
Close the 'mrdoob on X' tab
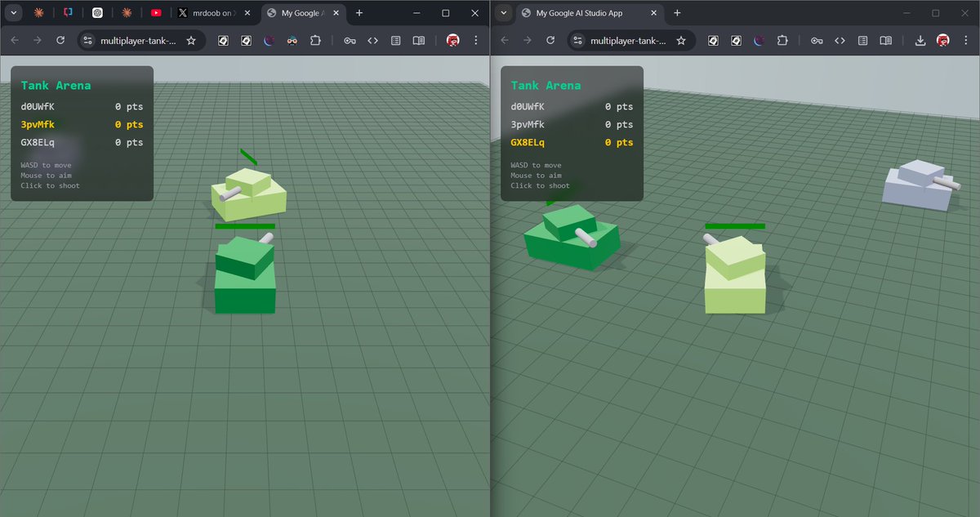coord(248,13)
